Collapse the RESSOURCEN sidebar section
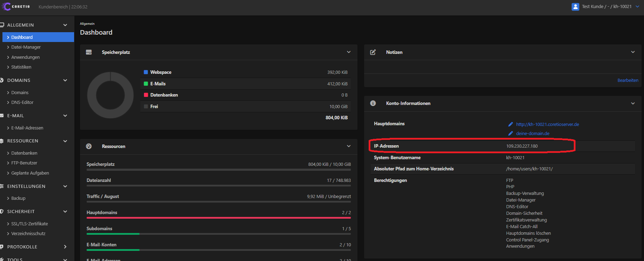 click(x=65, y=141)
